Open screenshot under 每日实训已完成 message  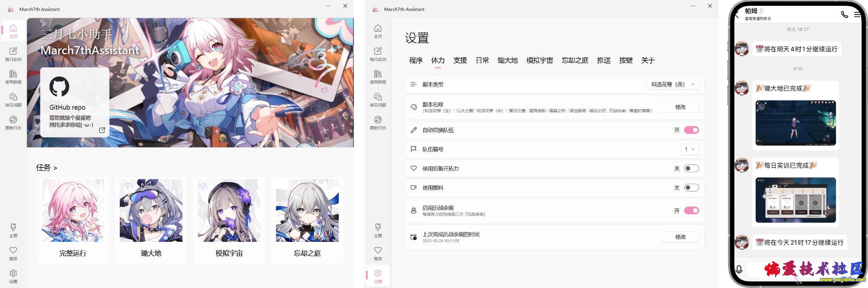[796, 200]
